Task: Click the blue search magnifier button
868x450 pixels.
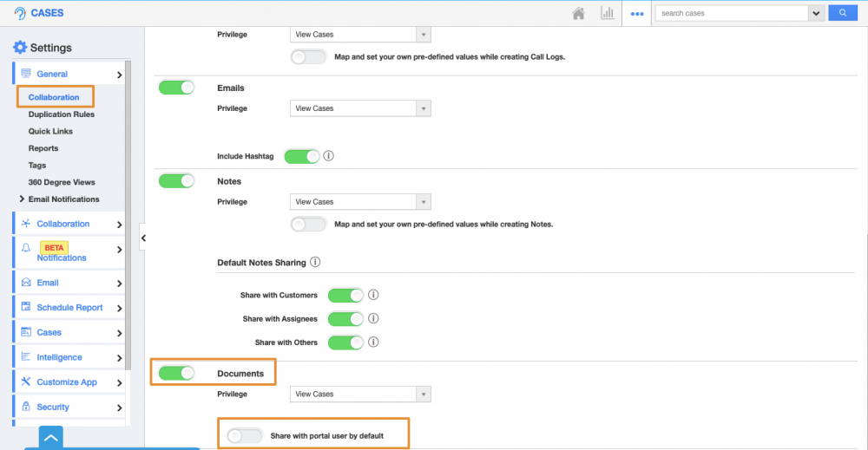Action: tap(841, 13)
